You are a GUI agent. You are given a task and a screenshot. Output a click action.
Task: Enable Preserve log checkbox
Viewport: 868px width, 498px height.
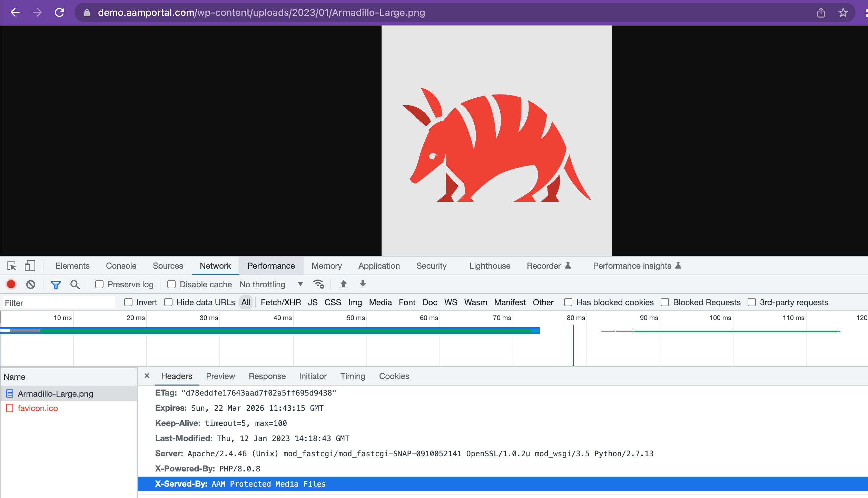pos(99,284)
